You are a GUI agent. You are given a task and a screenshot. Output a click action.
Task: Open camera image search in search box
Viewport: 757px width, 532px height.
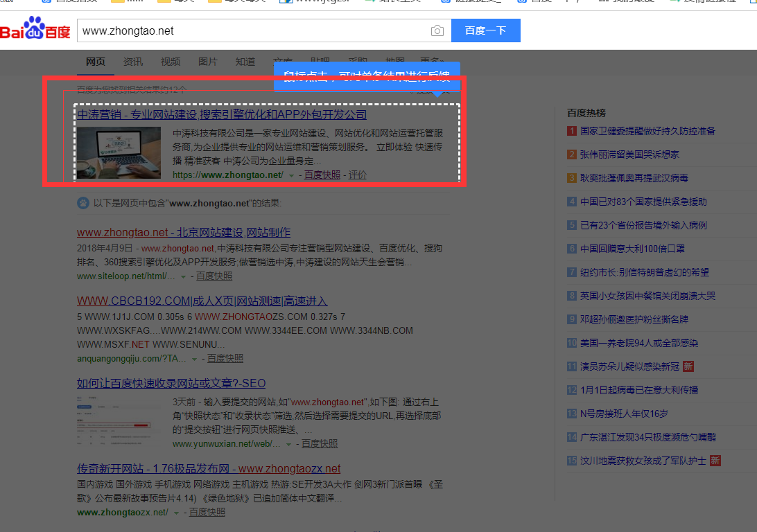coord(437,30)
